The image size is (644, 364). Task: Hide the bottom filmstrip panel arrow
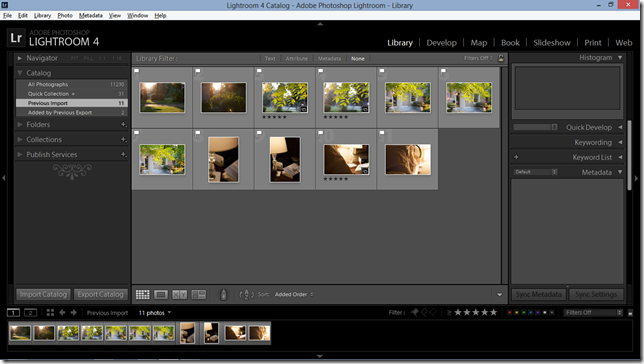(320, 356)
